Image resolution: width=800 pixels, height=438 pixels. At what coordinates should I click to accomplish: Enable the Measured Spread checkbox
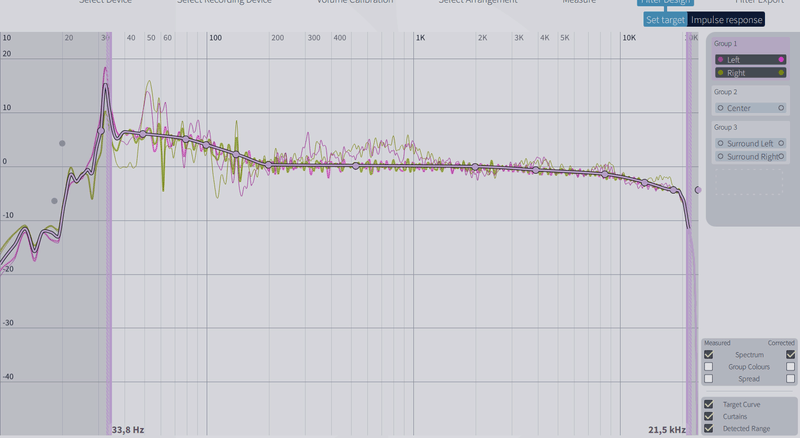(708, 379)
